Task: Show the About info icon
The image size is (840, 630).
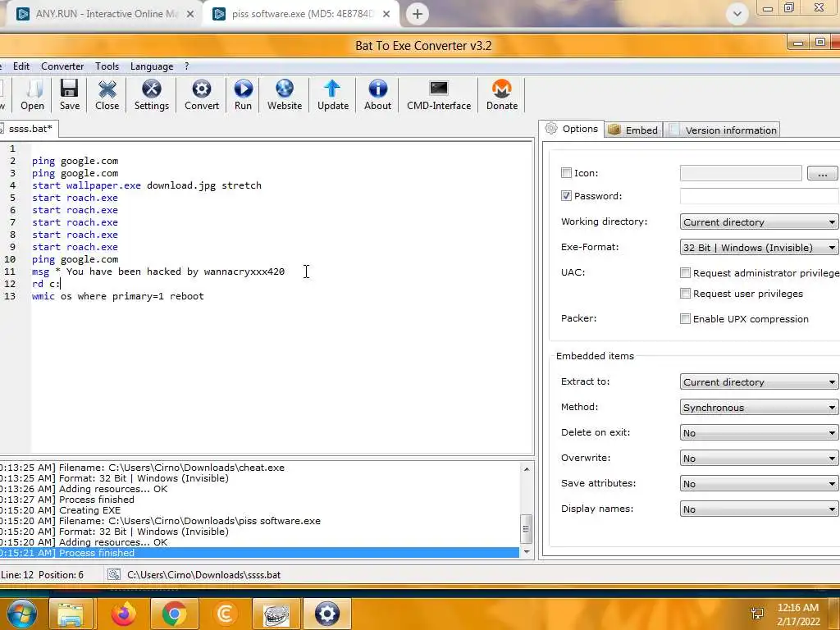Action: (x=377, y=95)
